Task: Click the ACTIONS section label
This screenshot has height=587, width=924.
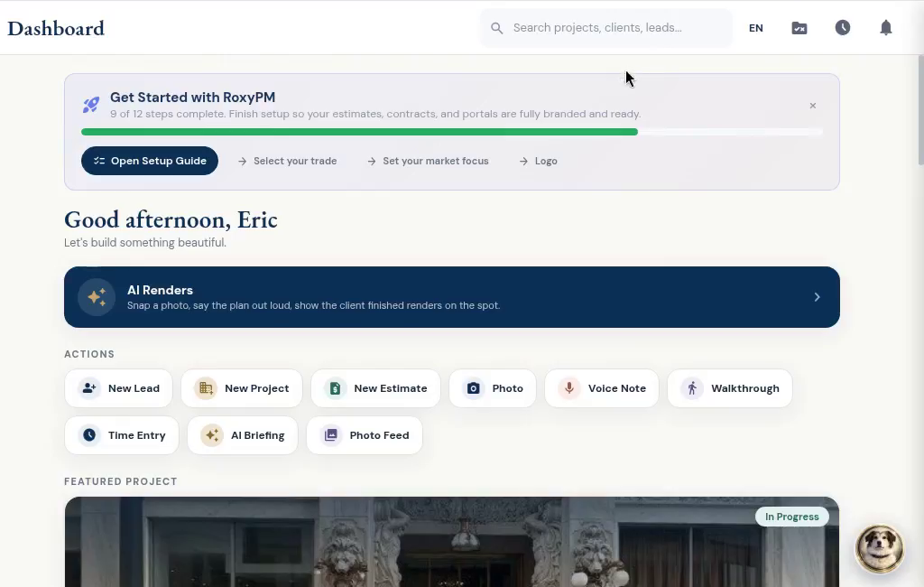Action: 89,354
